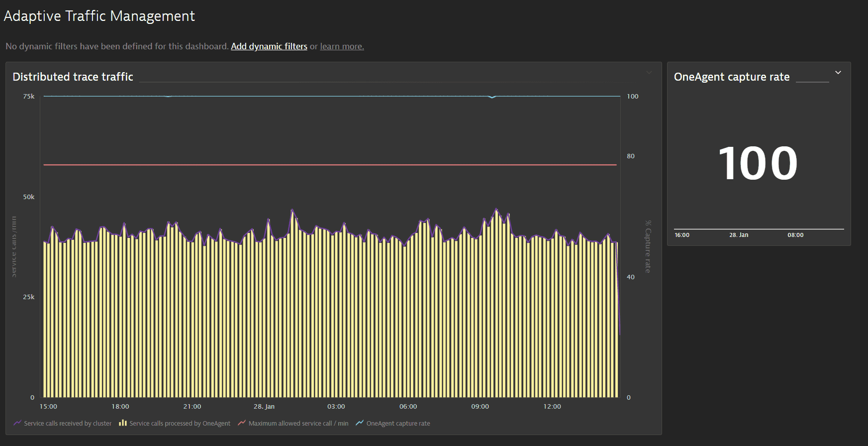868x446 pixels.
Task: Click the red maximum allowed threshold line
Action: pyautogui.click(x=328, y=165)
